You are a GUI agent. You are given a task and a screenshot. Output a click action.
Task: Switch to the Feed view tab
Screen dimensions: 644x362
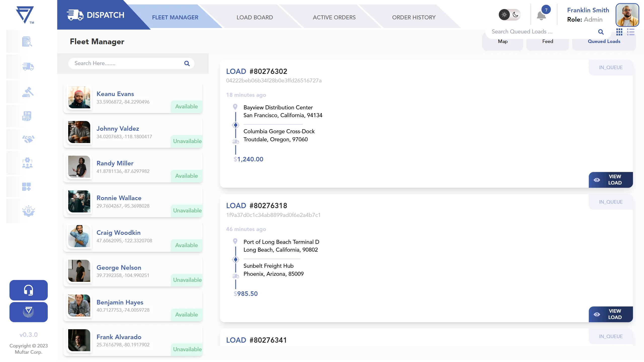pos(547,41)
